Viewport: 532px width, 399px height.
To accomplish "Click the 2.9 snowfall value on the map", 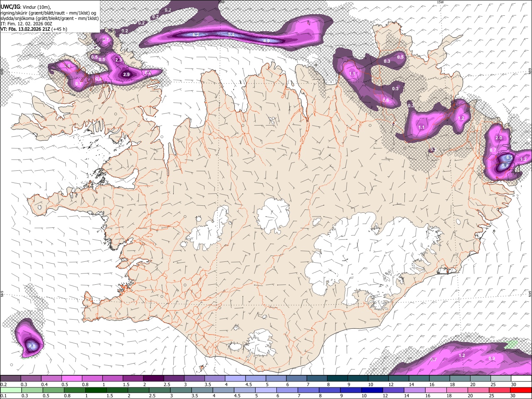I will click(x=127, y=74).
